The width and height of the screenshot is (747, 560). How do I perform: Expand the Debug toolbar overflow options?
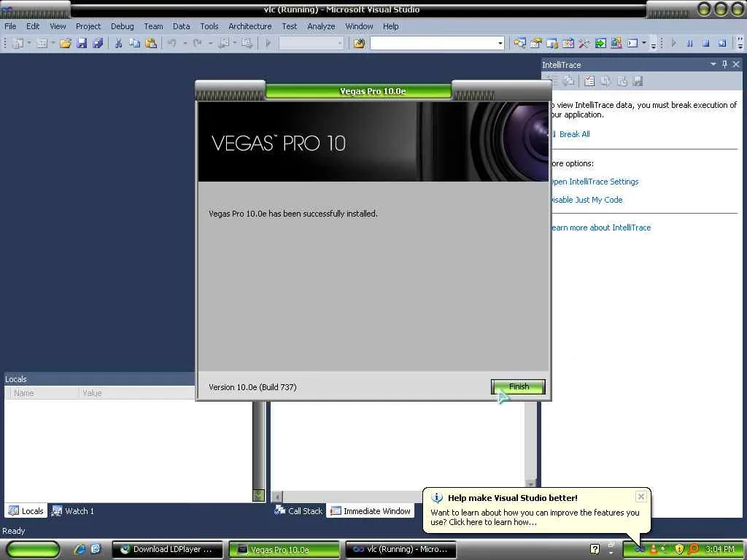point(740,44)
